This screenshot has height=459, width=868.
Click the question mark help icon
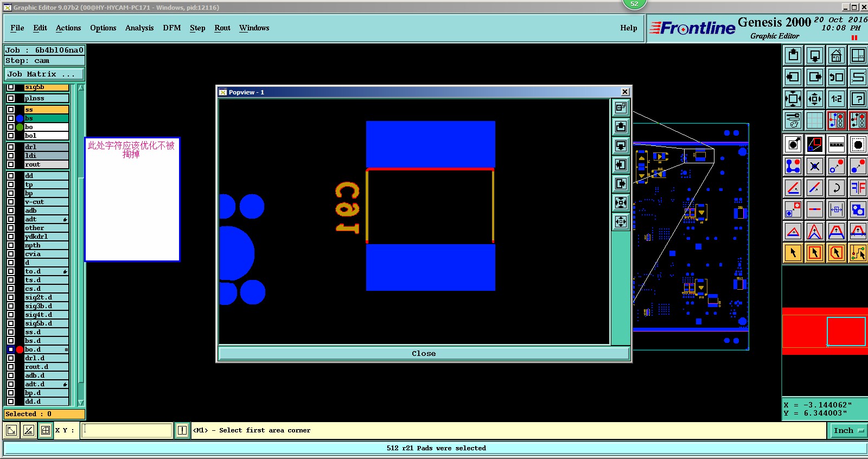(x=858, y=99)
